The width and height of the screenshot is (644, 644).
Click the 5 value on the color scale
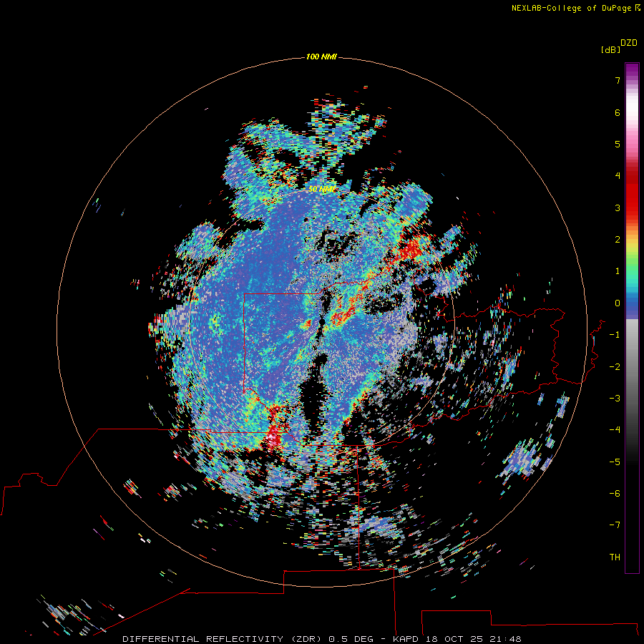(618, 144)
